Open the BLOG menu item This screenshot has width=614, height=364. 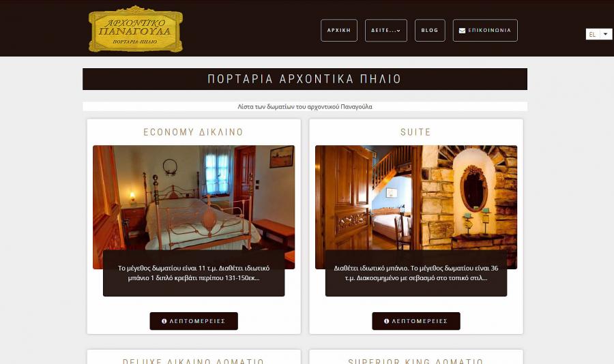430,30
